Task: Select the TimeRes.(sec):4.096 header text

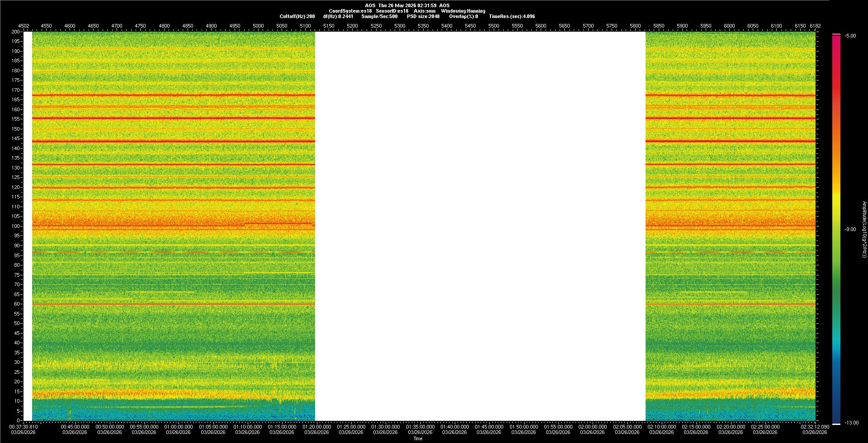Action: pos(512,17)
